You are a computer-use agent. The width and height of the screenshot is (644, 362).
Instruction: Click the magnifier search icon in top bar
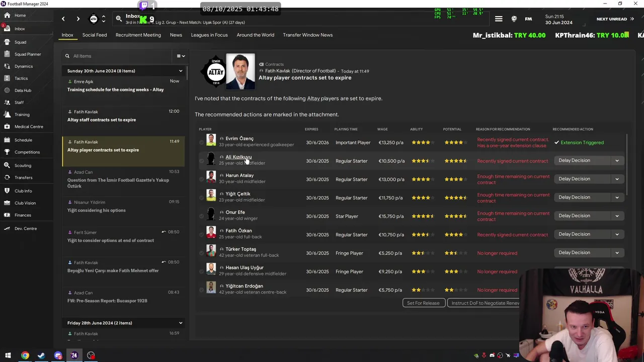(119, 19)
